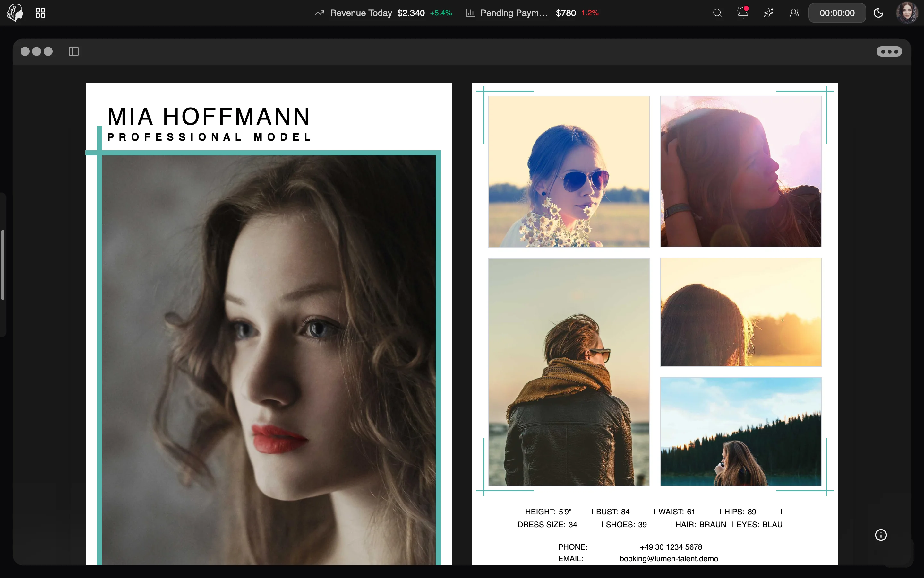Image resolution: width=924 pixels, height=578 pixels.
Task: Open the search icon
Action: [x=717, y=13]
